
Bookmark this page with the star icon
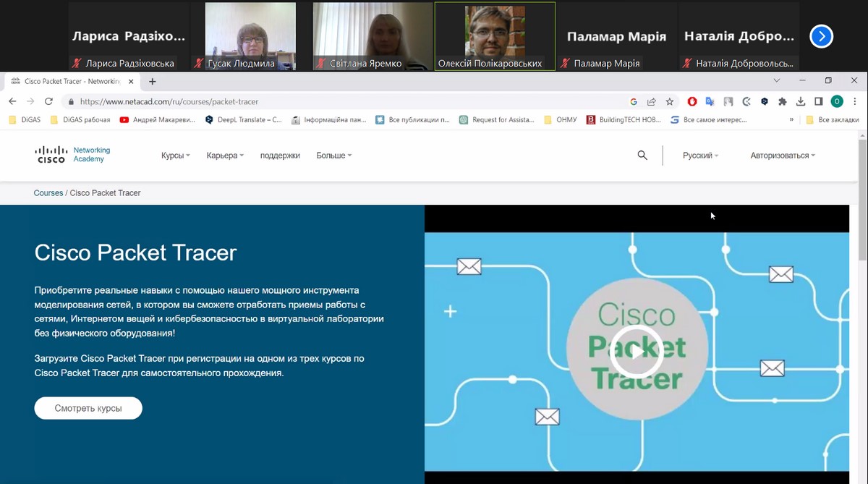click(670, 102)
